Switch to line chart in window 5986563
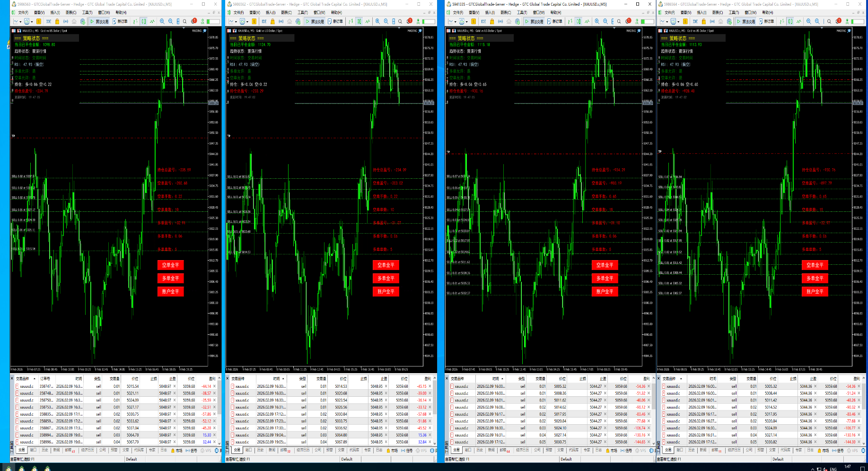Screen dimensions: 868x471 coord(152,21)
